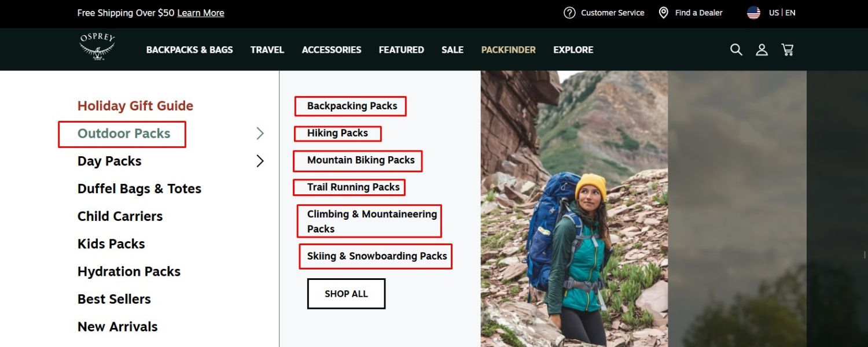
Task: Open the account profile icon
Action: (x=762, y=50)
